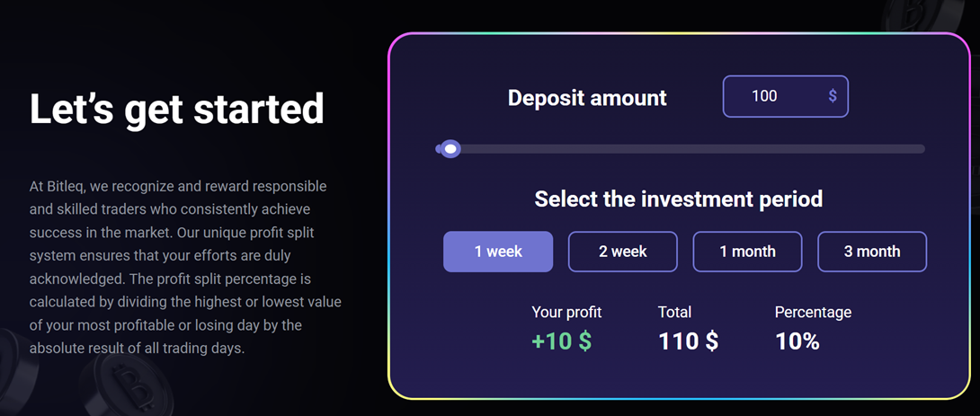Viewport: 980px width, 416px height.
Task: Switch to the 1 month period
Action: coord(747,252)
